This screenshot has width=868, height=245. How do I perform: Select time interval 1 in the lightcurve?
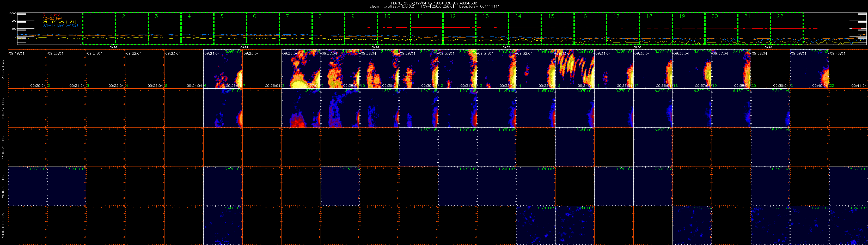point(99,29)
